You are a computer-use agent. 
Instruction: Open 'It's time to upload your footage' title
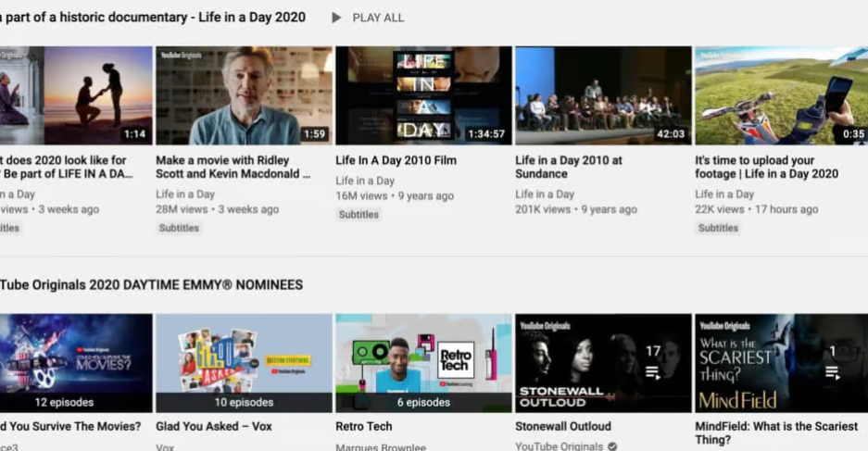767,167
